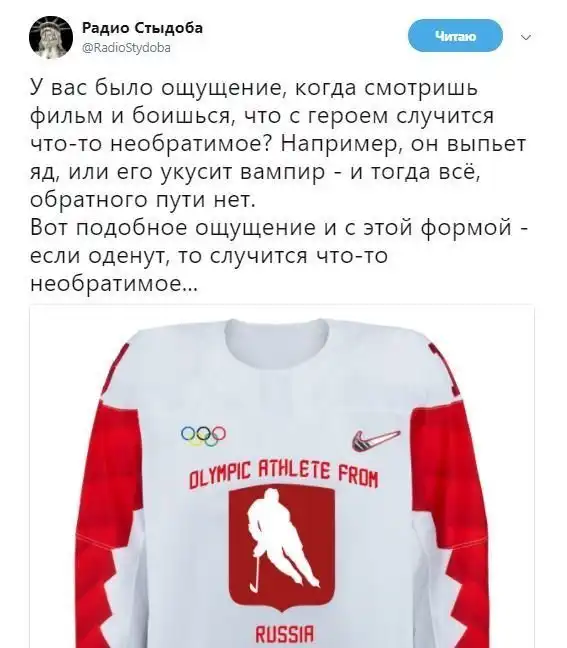Open the attached jersey photo
The width and height of the screenshot is (567, 648).
[x=282, y=476]
